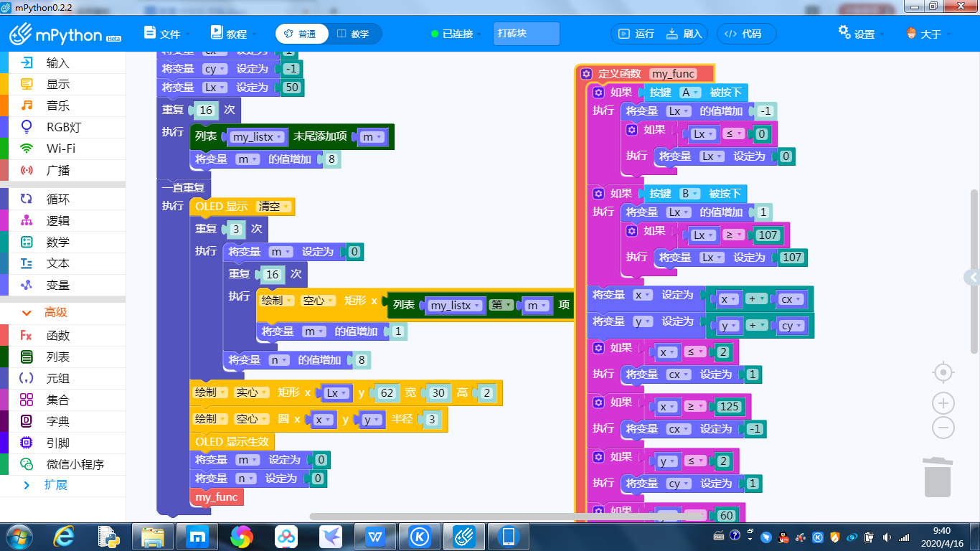The width and height of the screenshot is (980, 551).
Task: Edit the 宽 value 30 in rectangle block
Action: pyautogui.click(x=438, y=392)
